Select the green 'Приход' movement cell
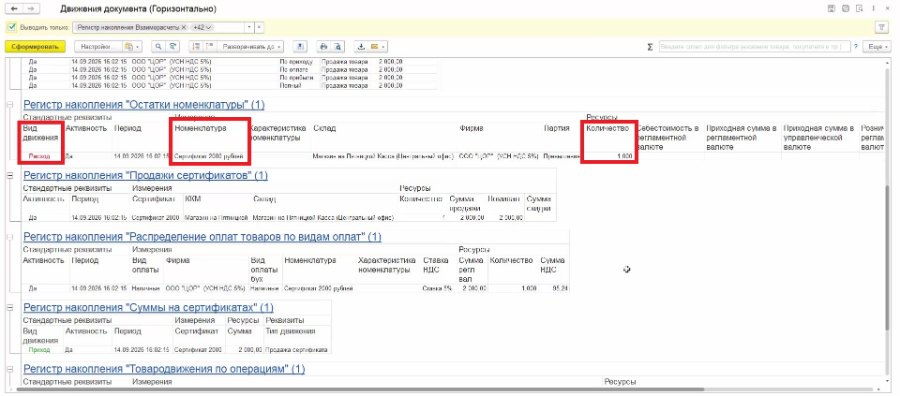 [40, 350]
